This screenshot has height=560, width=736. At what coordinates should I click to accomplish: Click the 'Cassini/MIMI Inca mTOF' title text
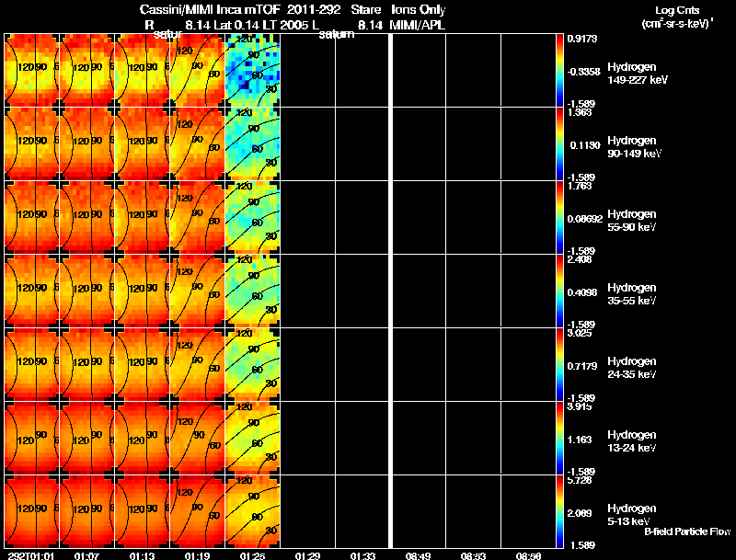click(210, 9)
